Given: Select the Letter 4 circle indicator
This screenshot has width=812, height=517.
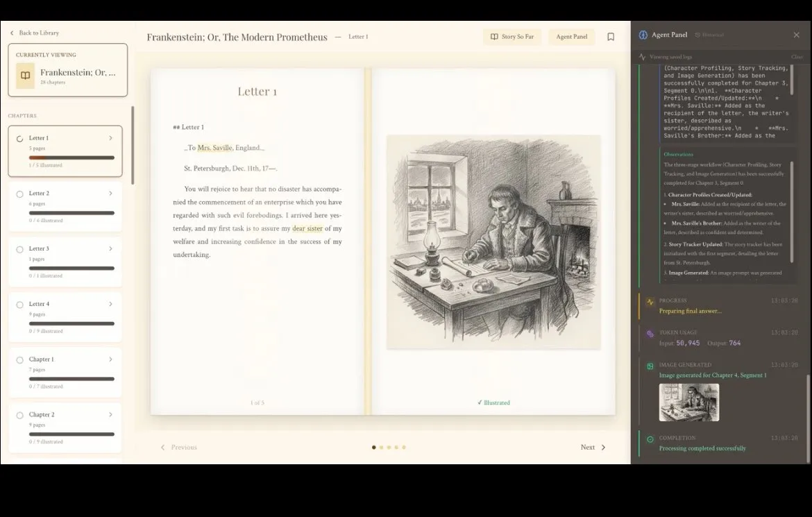Looking at the screenshot, I should (x=19, y=305).
